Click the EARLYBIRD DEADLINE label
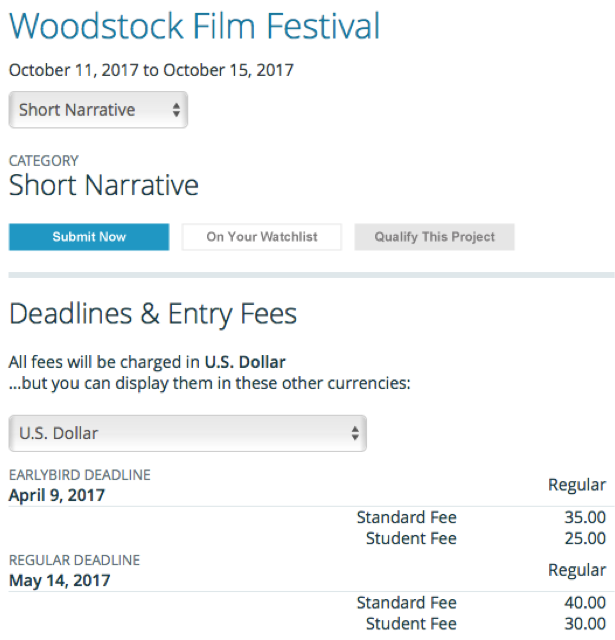The height and width of the screenshot is (640, 615). click(x=80, y=475)
